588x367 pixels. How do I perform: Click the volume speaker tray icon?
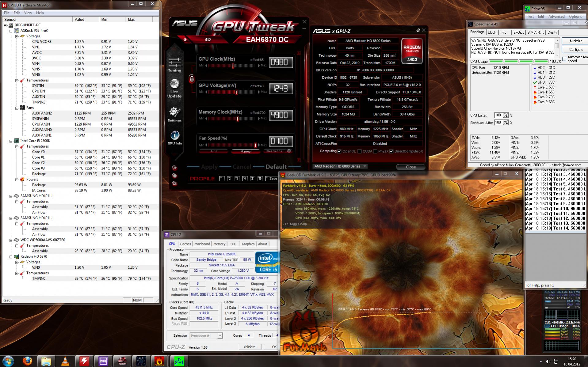point(548,361)
